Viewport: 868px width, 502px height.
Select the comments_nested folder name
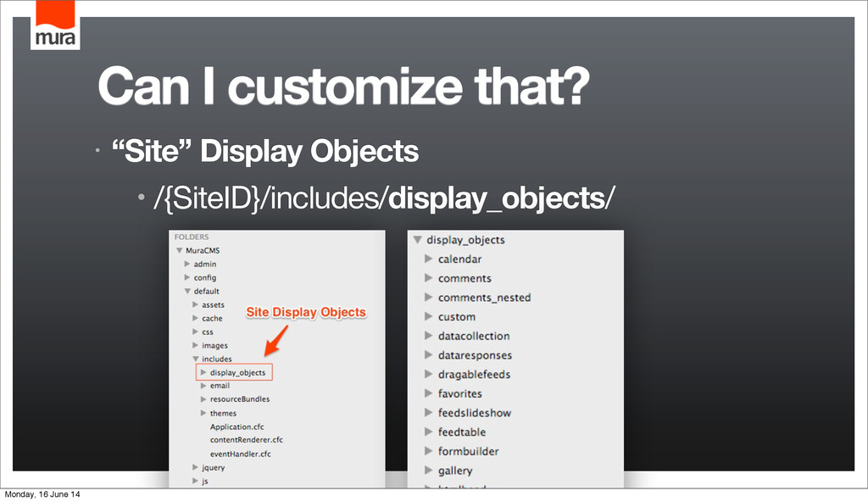[x=484, y=298]
